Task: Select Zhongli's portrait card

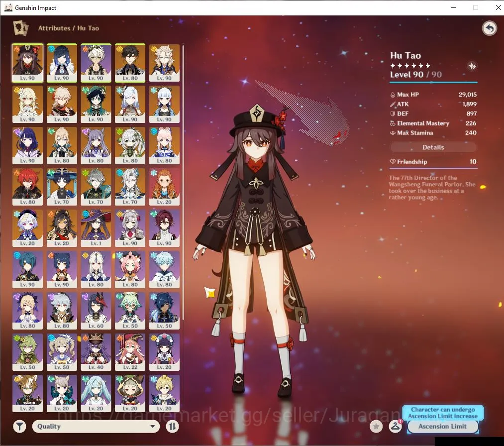Action: [x=130, y=63]
